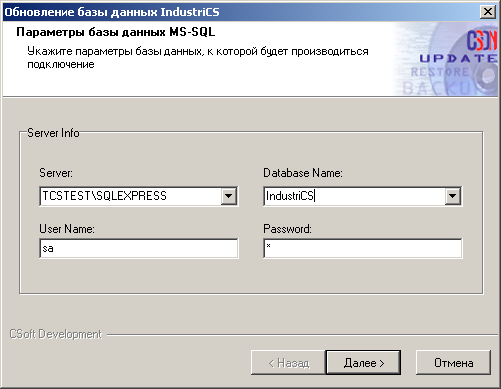The height and width of the screenshot is (389, 501).
Task: Click the Параметры базы данных MS-SQL heading
Action: pos(116,32)
